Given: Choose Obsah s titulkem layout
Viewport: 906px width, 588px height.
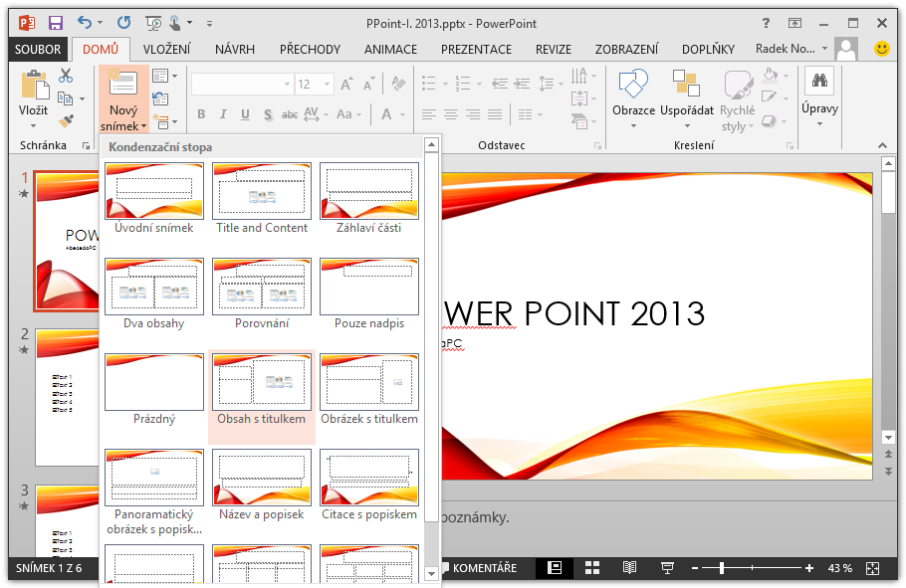Looking at the screenshot, I should (262, 396).
